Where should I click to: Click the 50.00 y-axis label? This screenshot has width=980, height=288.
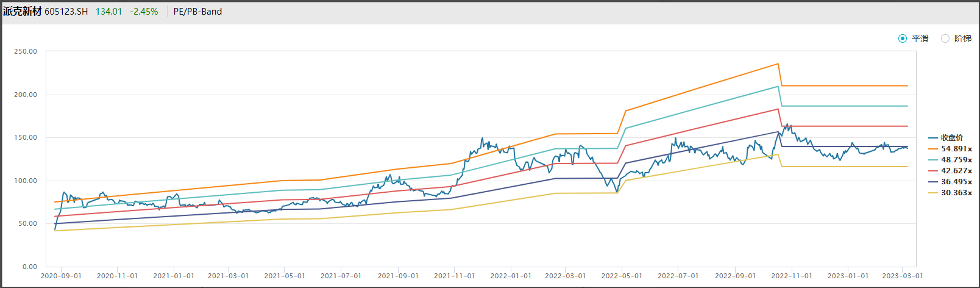(27, 224)
